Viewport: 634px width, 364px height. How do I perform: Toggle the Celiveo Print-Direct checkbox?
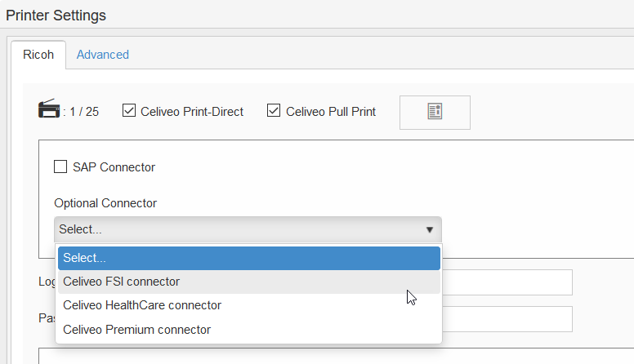(128, 111)
